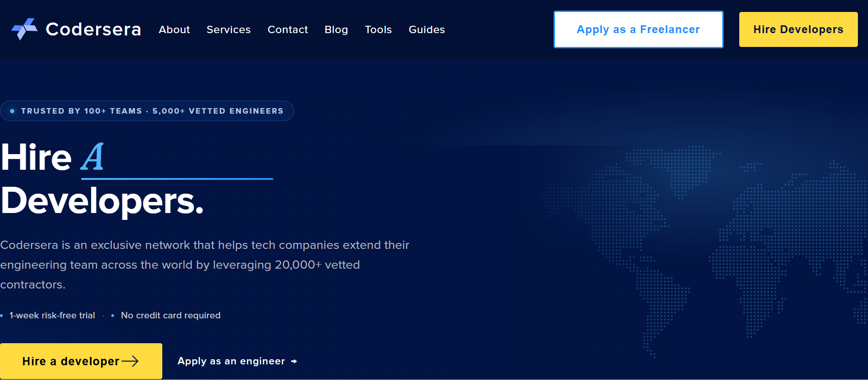
Task: Click the Apply as a Freelancer button
Action: click(x=638, y=29)
